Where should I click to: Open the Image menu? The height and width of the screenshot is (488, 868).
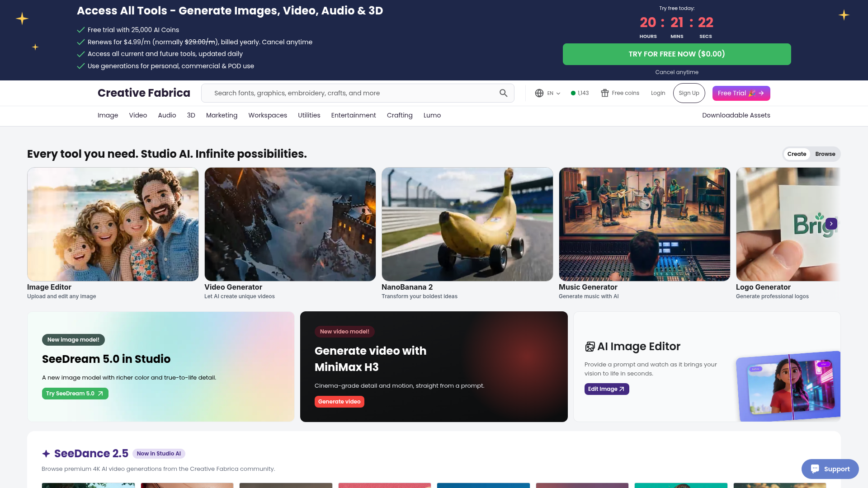pos(108,115)
